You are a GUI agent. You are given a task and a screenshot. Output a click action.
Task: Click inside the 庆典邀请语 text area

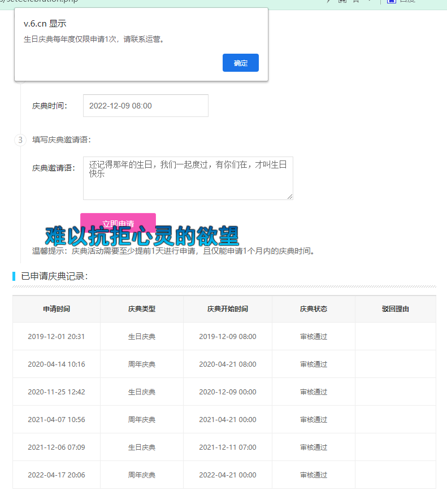188,178
